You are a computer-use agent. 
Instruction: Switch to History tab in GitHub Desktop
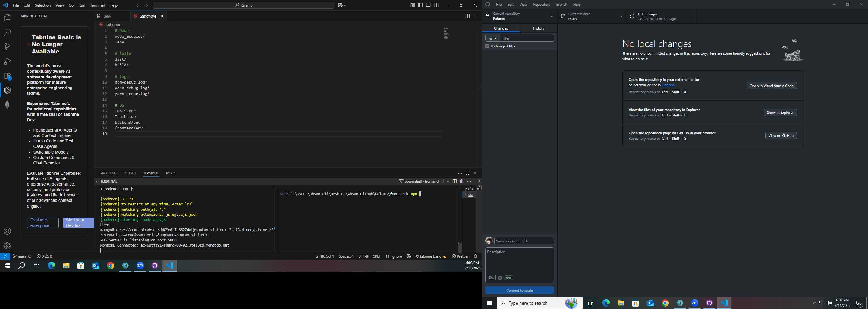(x=539, y=28)
